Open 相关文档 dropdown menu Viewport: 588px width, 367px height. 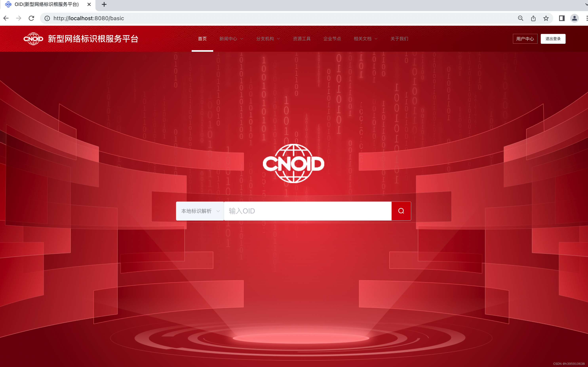click(x=365, y=39)
